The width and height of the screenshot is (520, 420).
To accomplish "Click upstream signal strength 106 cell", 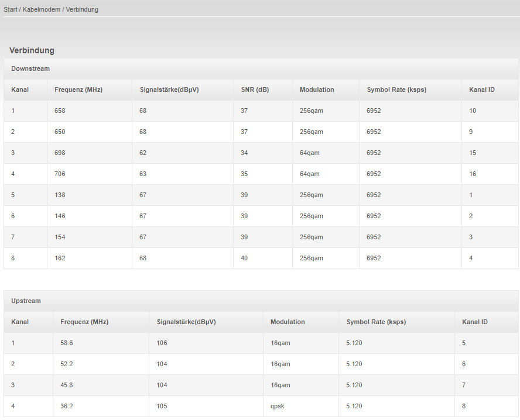I will (x=206, y=343).
